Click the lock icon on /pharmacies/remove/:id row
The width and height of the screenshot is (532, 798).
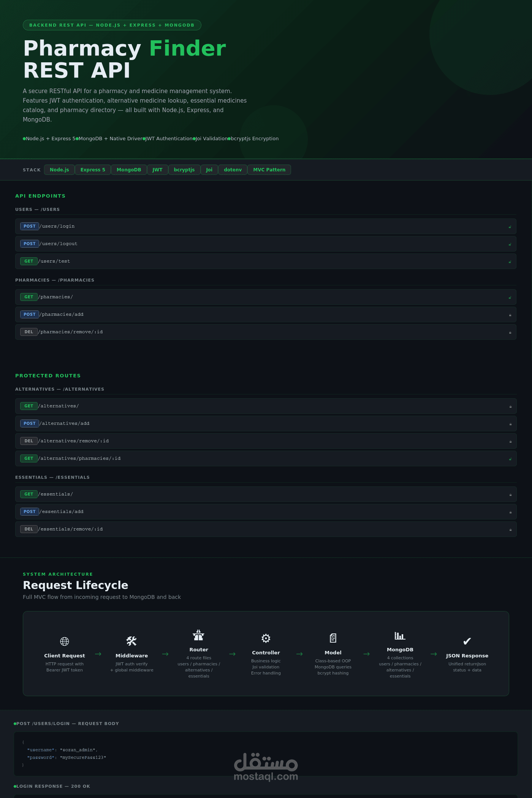pos(510,332)
